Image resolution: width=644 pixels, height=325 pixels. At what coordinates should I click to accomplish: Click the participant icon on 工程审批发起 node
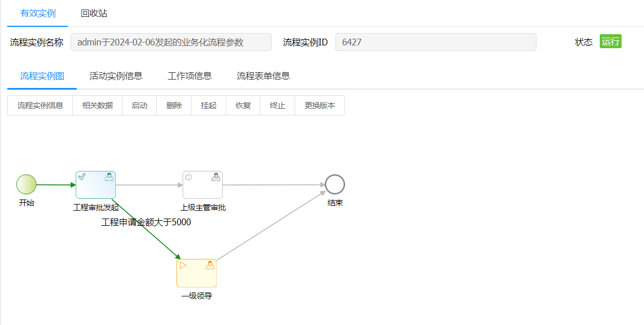[109, 175]
